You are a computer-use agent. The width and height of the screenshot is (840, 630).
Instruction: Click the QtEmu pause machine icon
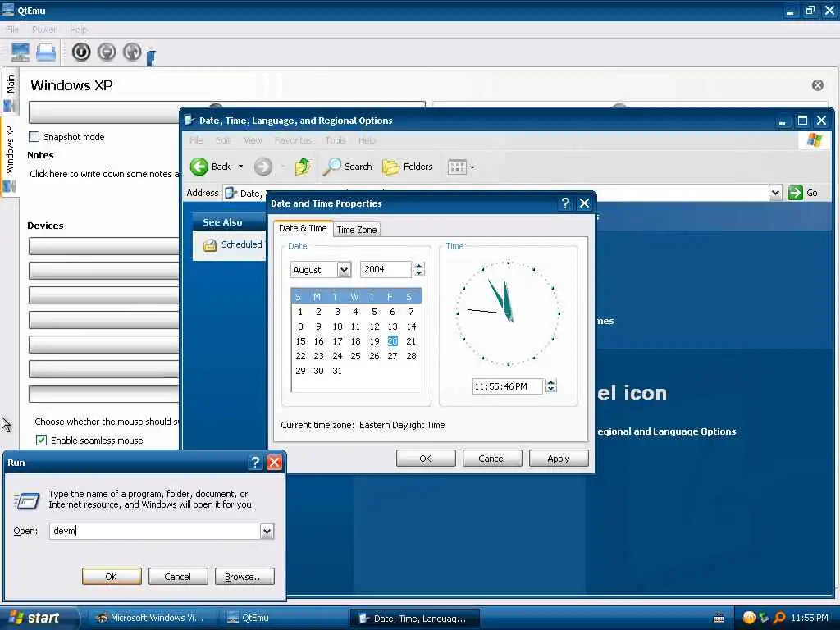point(107,52)
